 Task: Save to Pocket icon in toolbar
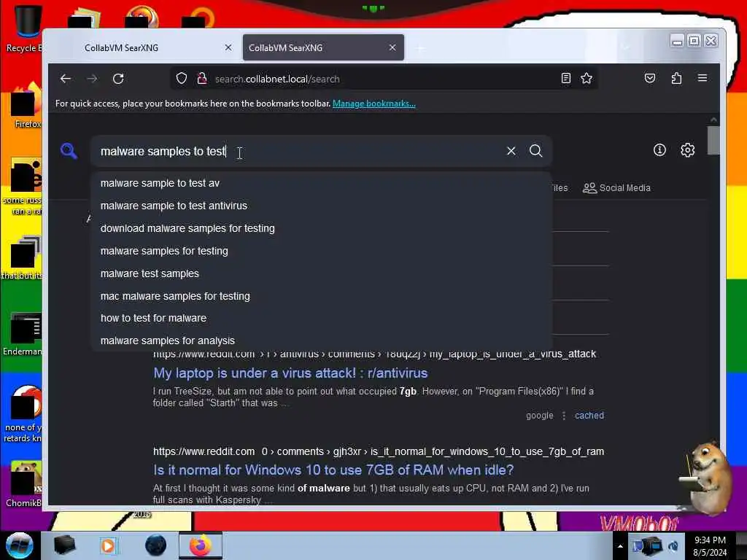(650, 78)
